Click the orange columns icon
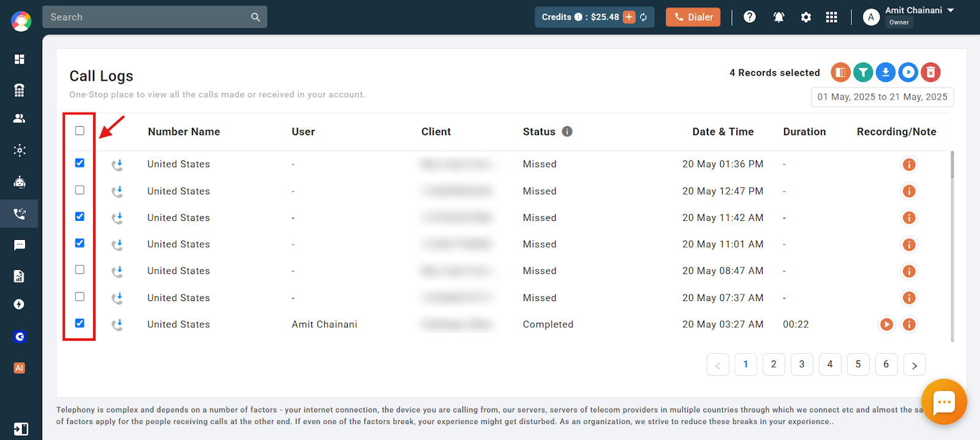The height and width of the screenshot is (440, 980). pyautogui.click(x=840, y=72)
